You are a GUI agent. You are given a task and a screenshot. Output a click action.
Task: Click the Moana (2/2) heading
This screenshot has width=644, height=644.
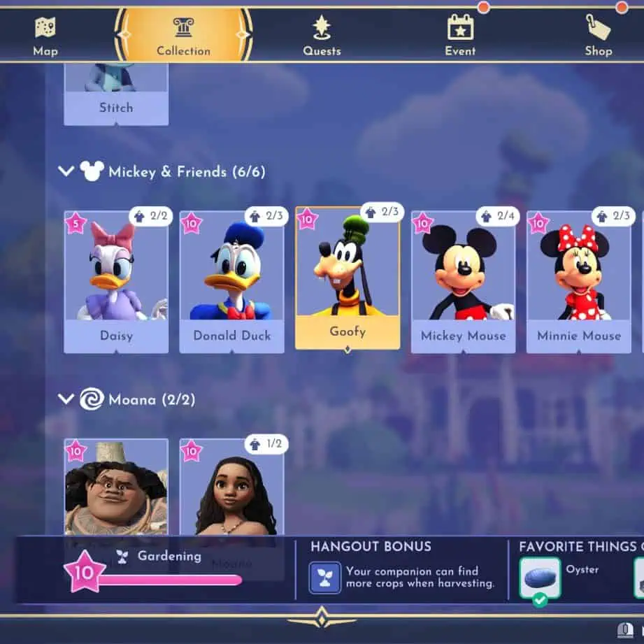pyautogui.click(x=152, y=400)
